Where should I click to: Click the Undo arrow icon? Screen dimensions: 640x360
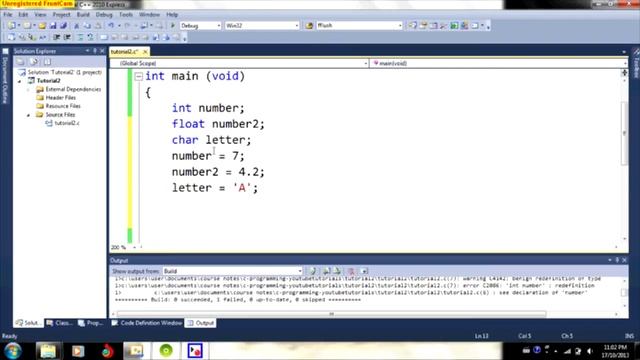tap(111, 26)
